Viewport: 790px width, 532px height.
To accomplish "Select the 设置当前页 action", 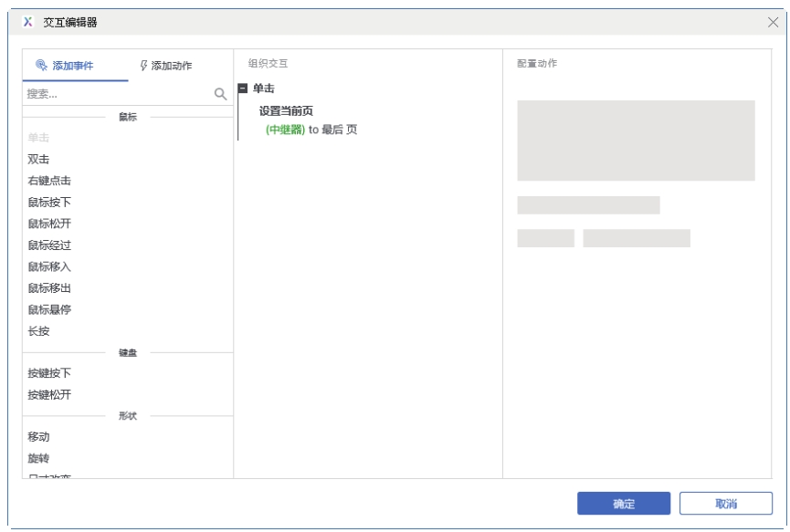I will (286, 110).
